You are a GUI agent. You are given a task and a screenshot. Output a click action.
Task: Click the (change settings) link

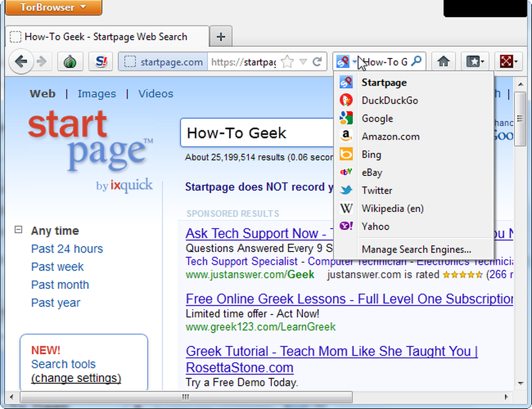tap(76, 378)
